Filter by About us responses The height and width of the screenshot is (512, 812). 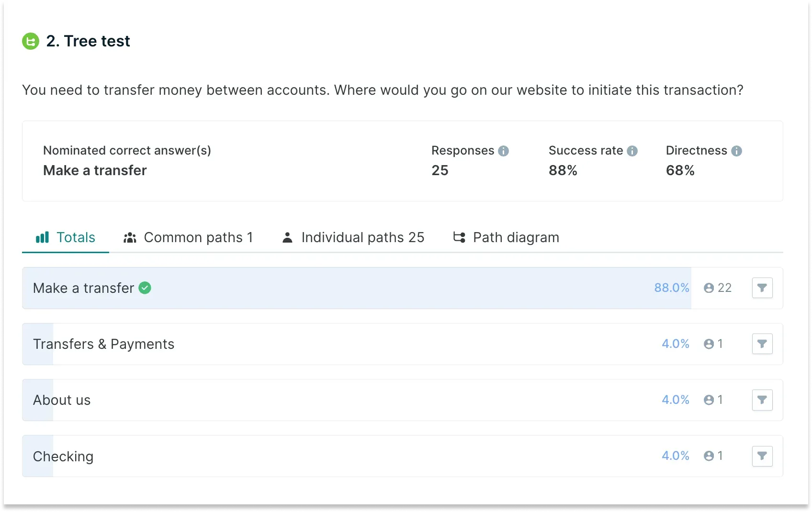(762, 400)
